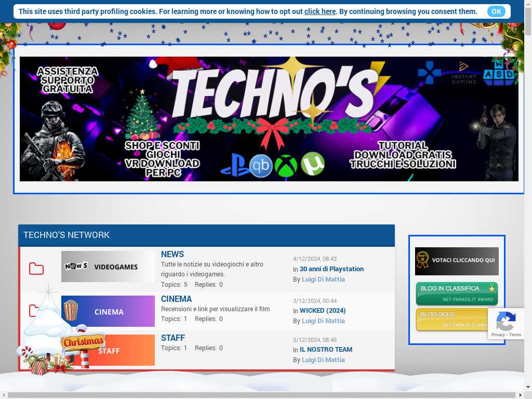
Task: Click 'Replies: 0' in the STAFF row
Action: 209,348
